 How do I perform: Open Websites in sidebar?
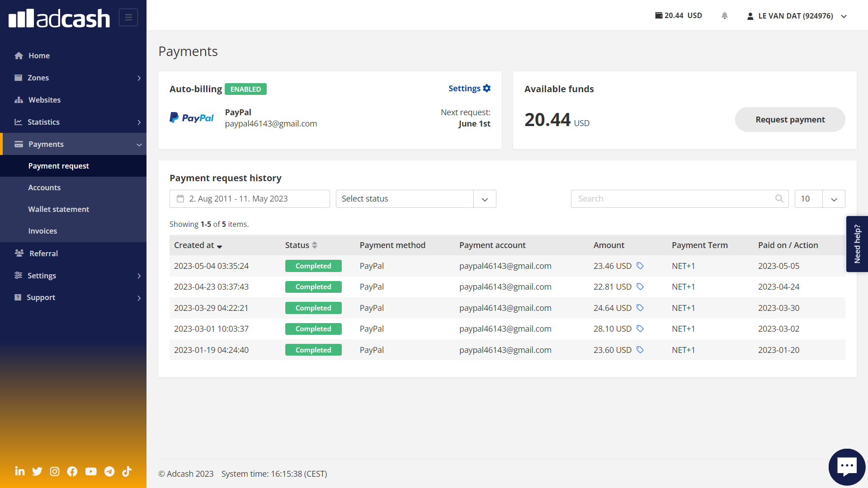point(73,100)
